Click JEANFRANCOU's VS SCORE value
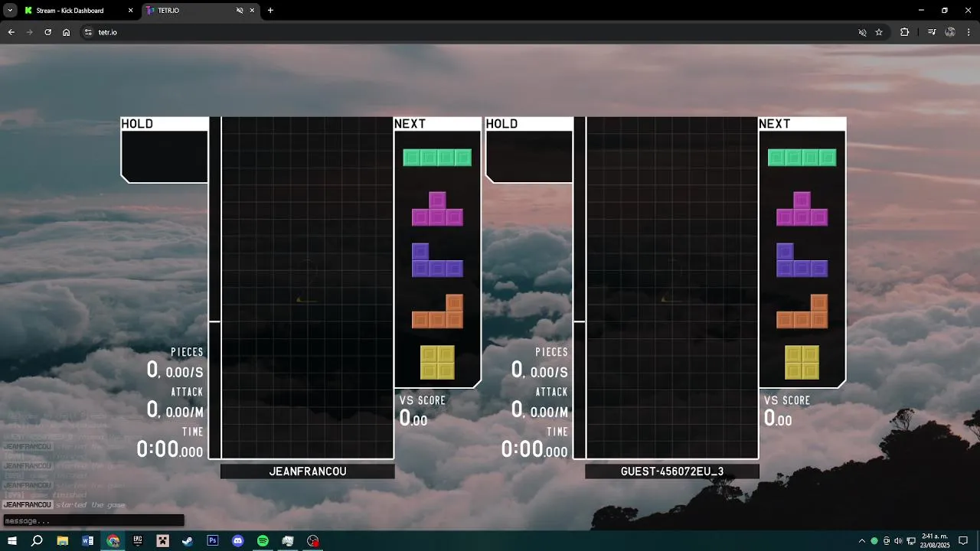Screen dimensions: 980x551 pos(413,419)
